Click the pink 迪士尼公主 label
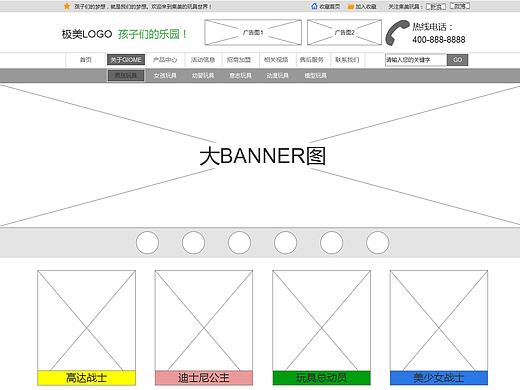520x390 pixels. (204, 378)
